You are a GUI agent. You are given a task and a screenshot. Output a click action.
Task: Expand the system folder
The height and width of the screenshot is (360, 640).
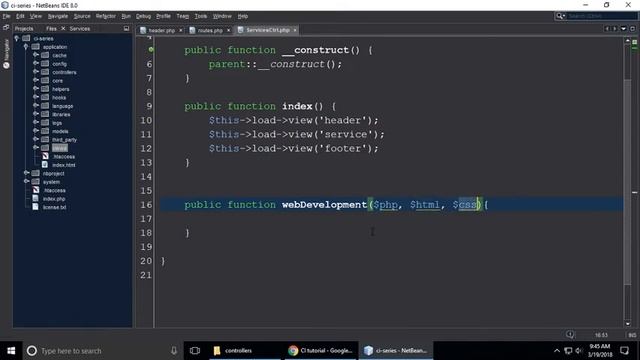26,182
